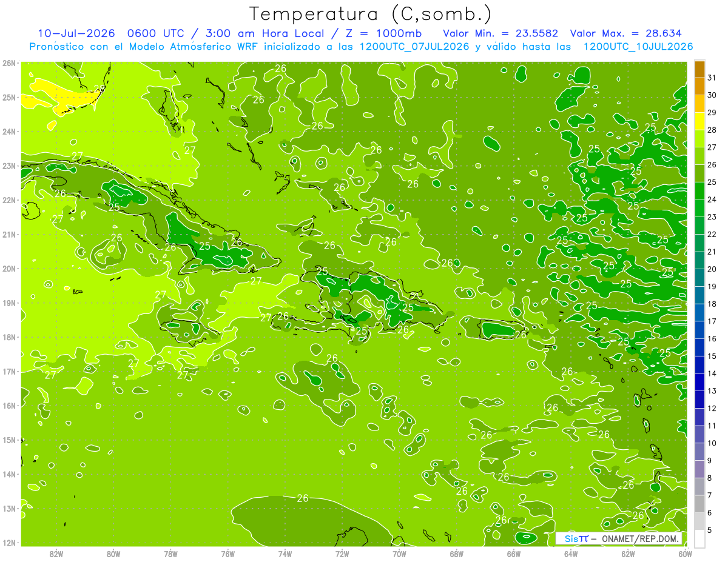
Task: Click the "19N" latitude axis label
Action: tap(9, 303)
